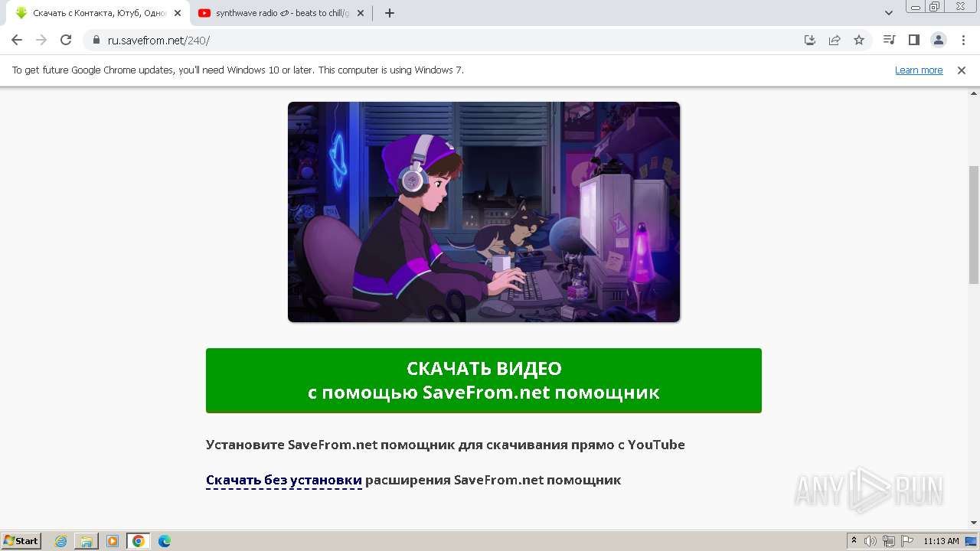Click the green СКАЧАТЬ ВИДЕО button
The image size is (980, 551).
[484, 380]
